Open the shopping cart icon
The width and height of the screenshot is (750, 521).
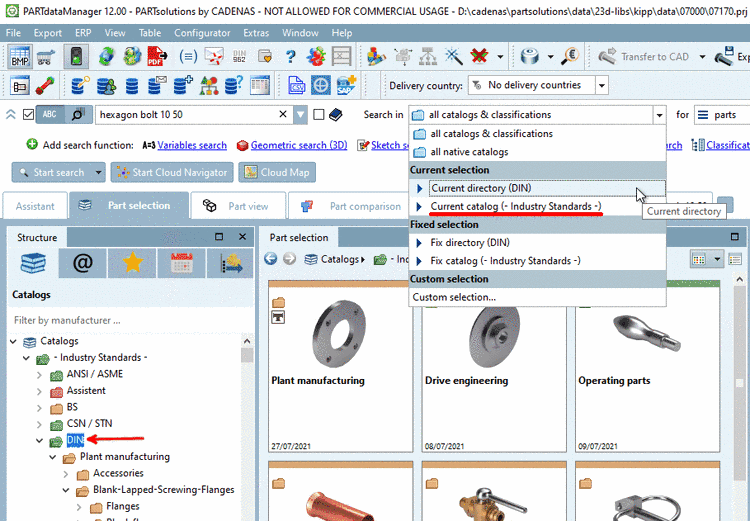(x=45, y=57)
